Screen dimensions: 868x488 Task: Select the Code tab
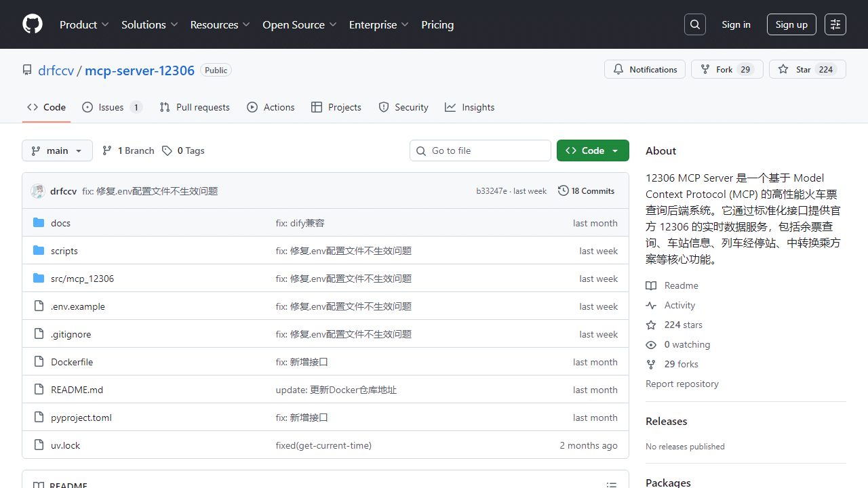click(47, 107)
